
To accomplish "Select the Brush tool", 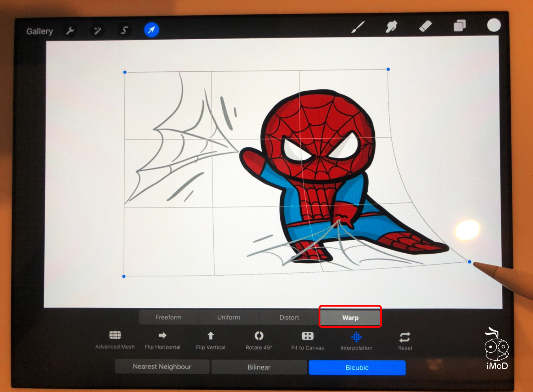I will click(x=358, y=27).
